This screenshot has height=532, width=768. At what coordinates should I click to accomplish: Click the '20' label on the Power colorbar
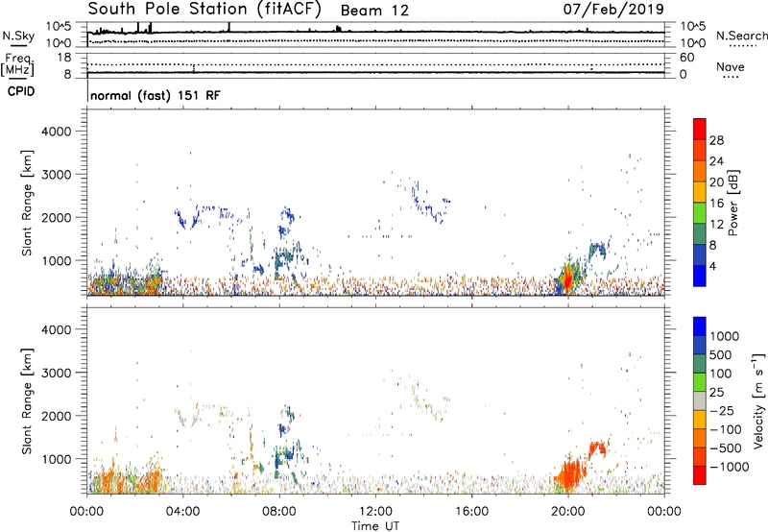point(716,182)
